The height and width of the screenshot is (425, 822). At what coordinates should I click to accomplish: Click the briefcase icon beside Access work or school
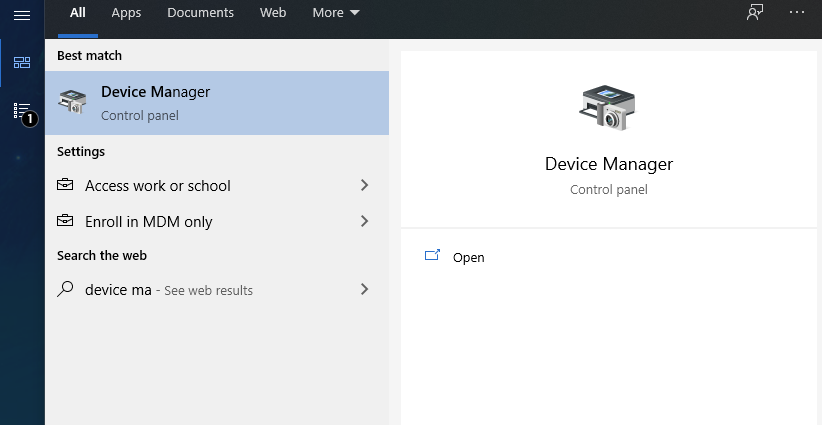pos(65,184)
